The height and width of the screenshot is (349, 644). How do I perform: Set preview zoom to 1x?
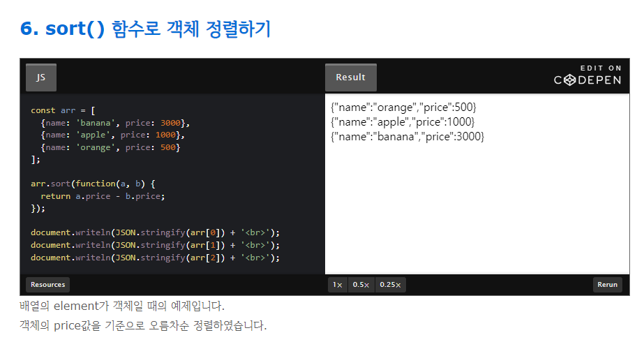coord(338,285)
